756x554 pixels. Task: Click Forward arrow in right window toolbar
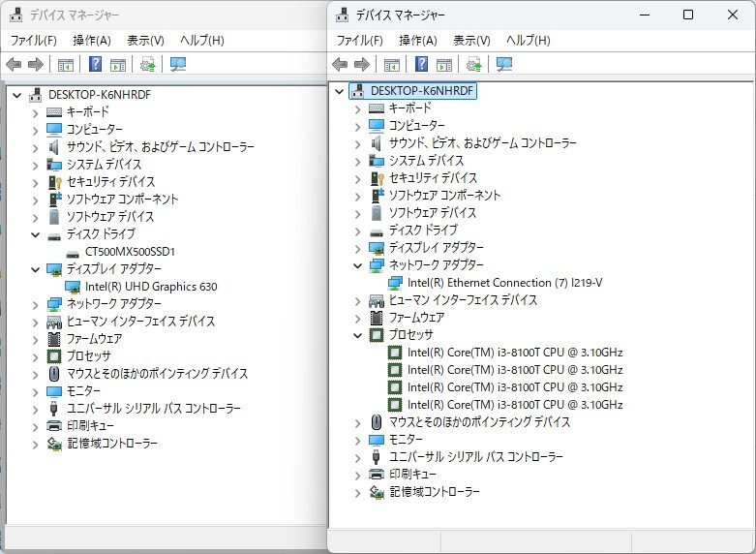(362, 64)
